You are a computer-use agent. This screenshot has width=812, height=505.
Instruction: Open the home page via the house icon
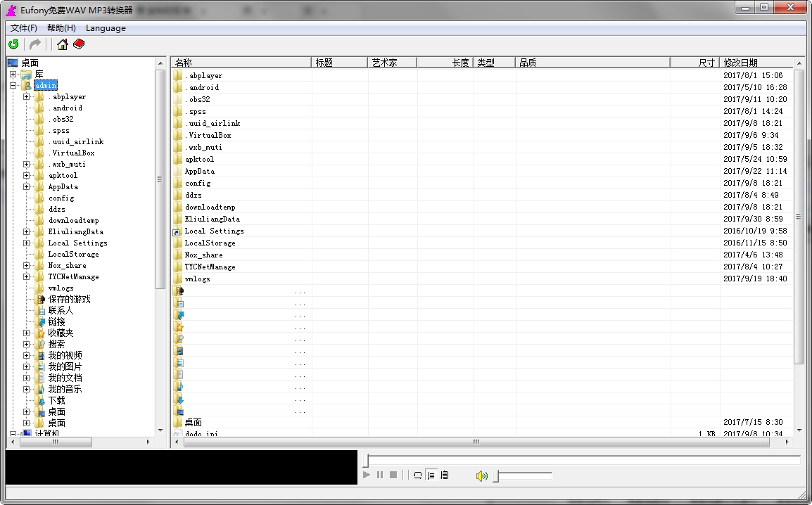(x=62, y=44)
